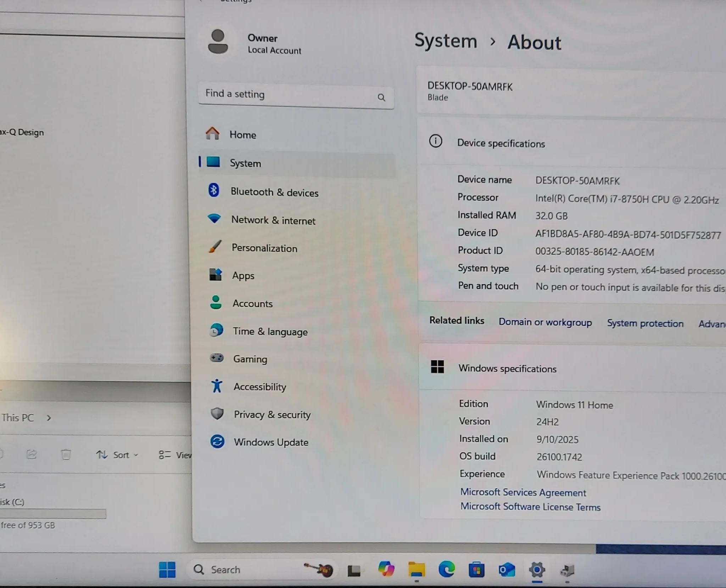Click the Share icon in File Explorer toolbar

(32, 454)
